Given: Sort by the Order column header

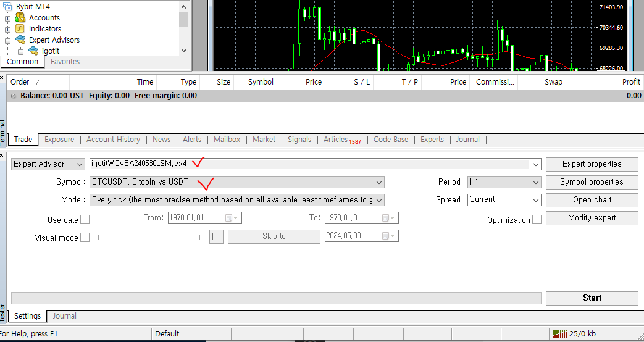Looking at the screenshot, I should click(x=38, y=81).
